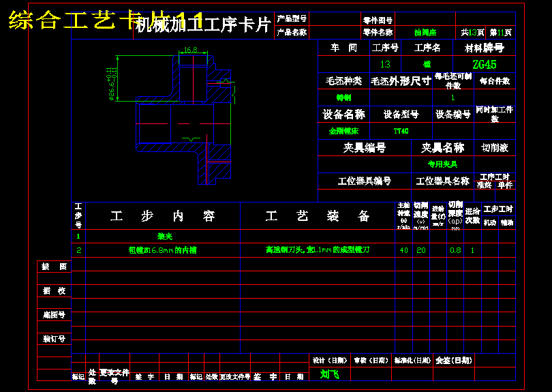Select the 描校 side label

[x=55, y=291]
